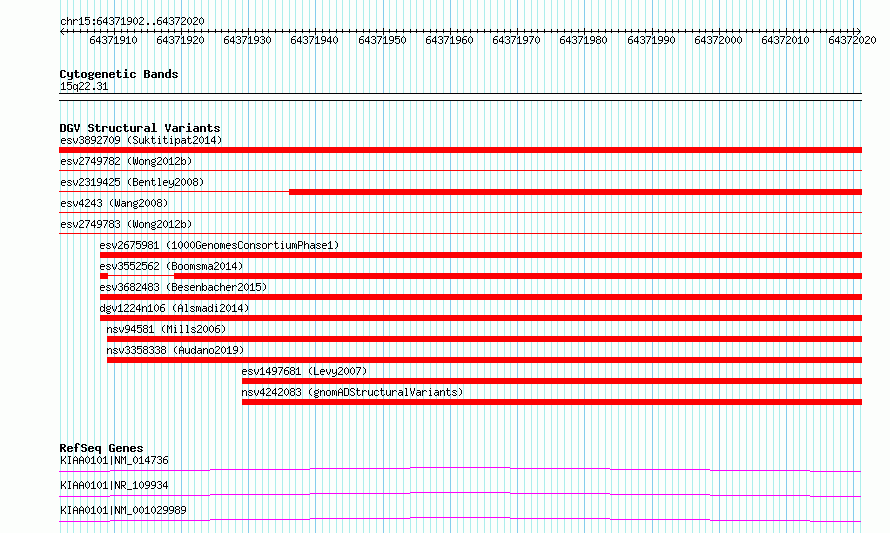This screenshot has width=890, height=533.
Task: Open variant esv3552562 (Boomsma2014) label
Action: [x=171, y=266]
